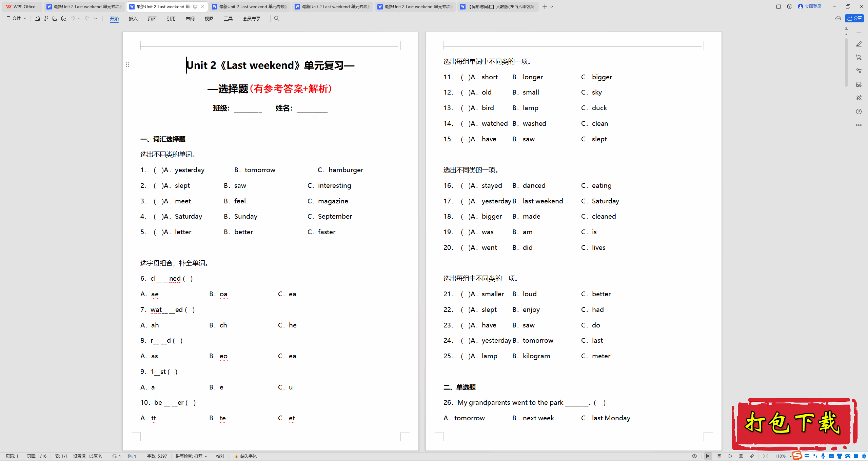Open the 页面 ribbon tab

(x=152, y=19)
